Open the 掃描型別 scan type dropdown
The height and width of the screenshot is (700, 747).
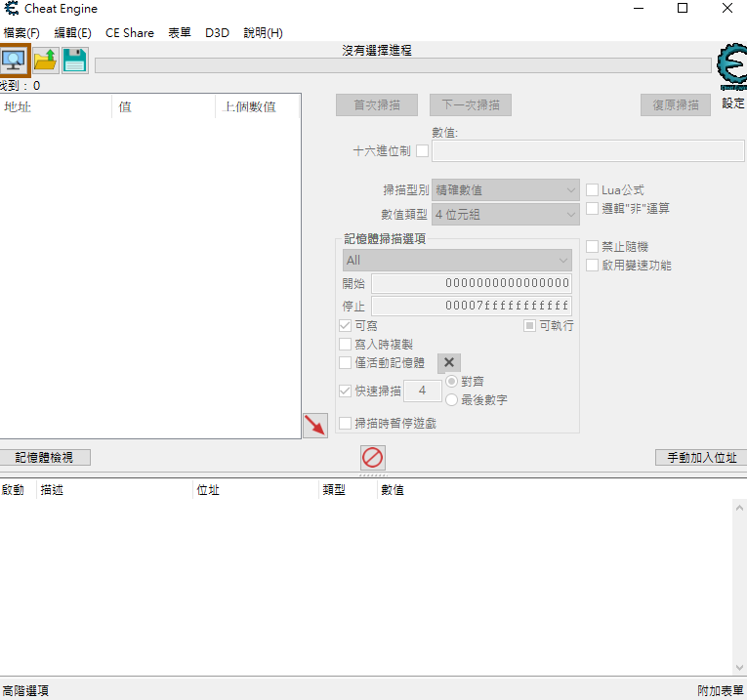[506, 190]
